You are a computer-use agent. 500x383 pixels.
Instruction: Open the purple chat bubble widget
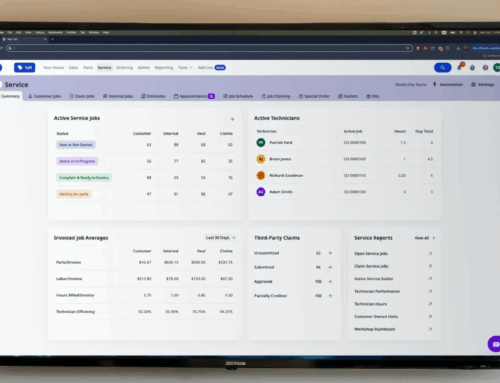point(494,344)
